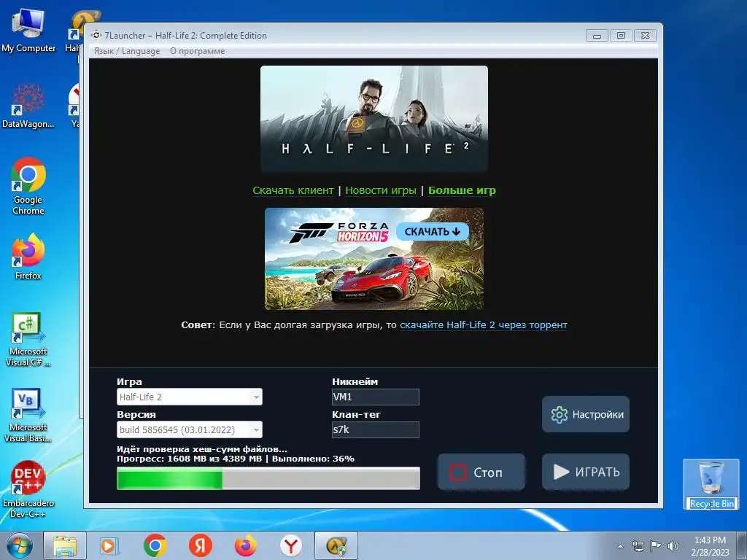Open Настройки settings button
This screenshot has width=747, height=560.
586,414
